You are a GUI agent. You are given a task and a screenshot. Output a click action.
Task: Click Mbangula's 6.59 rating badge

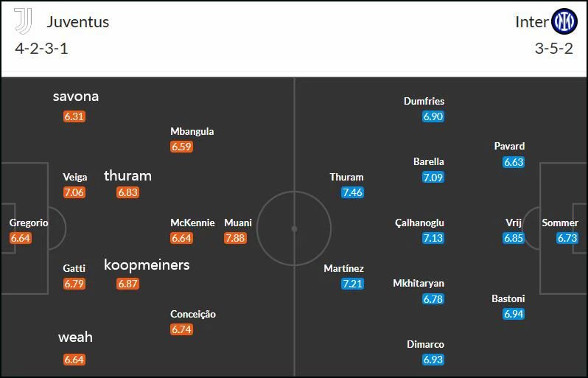pos(181,146)
